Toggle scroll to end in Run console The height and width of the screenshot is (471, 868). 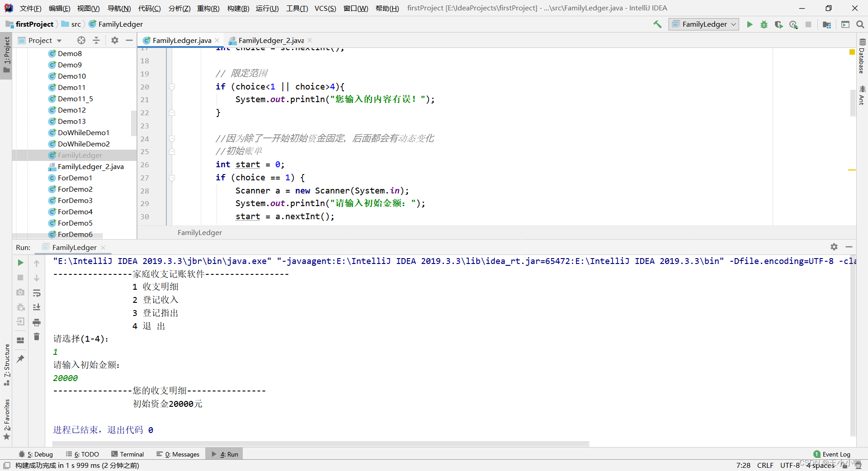coord(37,307)
